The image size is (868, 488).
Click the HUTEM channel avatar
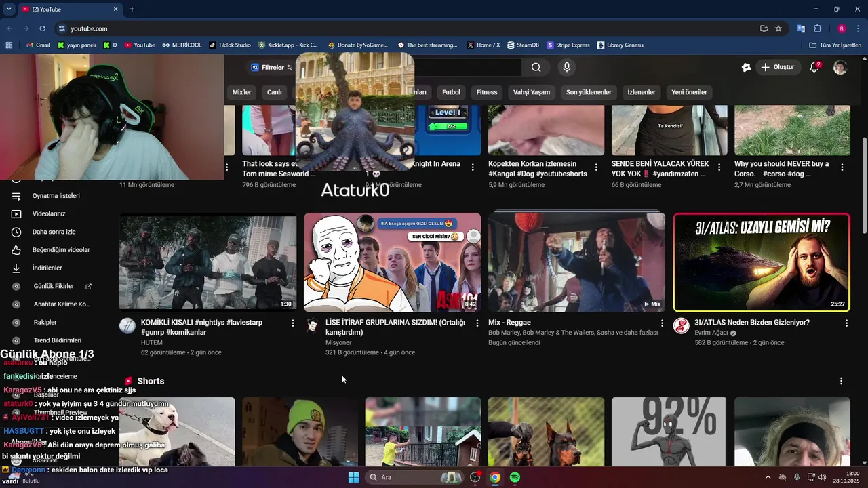127,326
